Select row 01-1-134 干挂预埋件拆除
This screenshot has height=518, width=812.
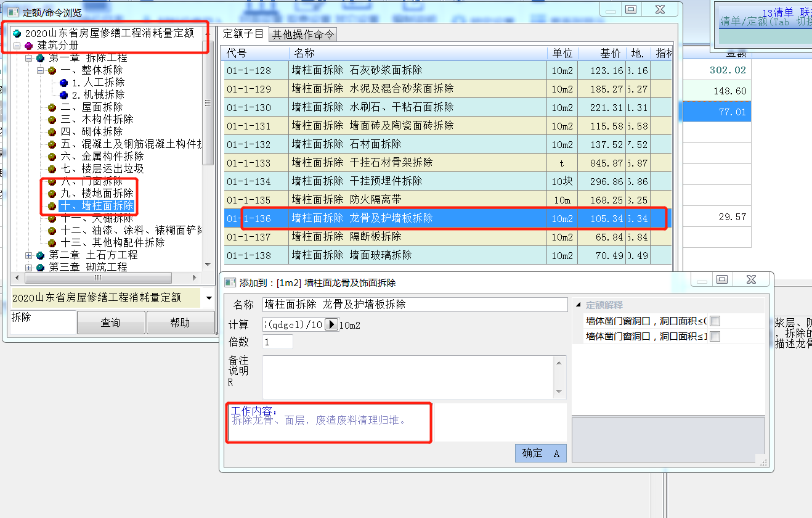coord(447,181)
